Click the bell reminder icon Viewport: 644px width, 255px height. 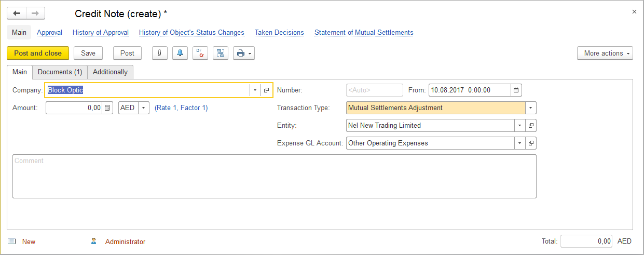pos(180,53)
